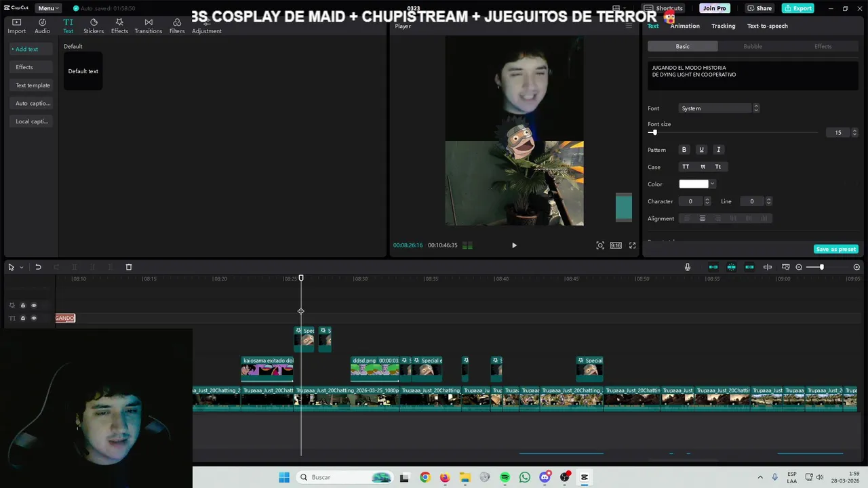
Task: Select the Effects sub-tab in text panel
Action: (x=823, y=46)
